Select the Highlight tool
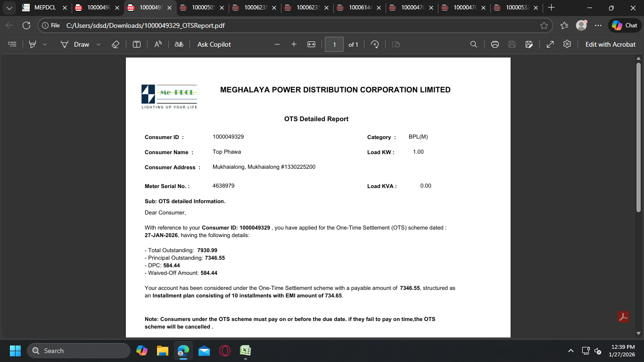Viewport: 644px width, 362px height. [33, 44]
